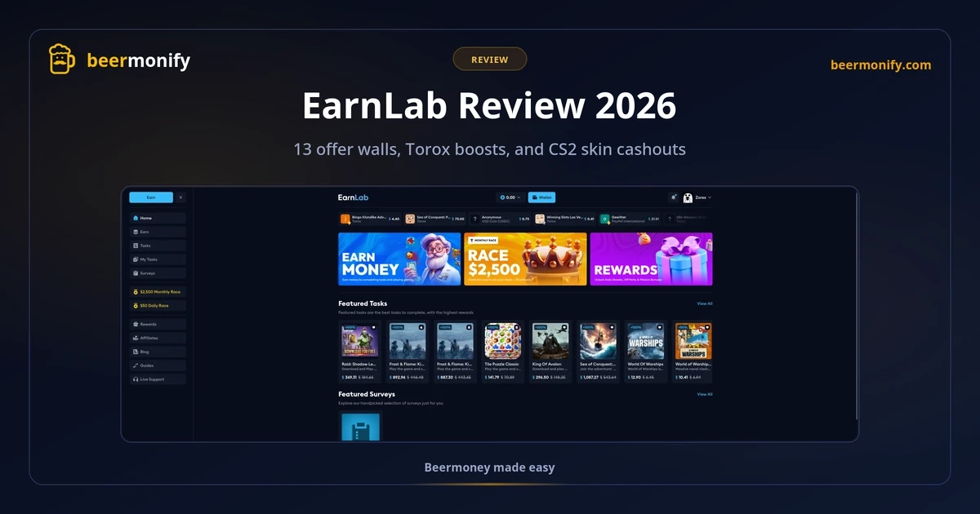Open the beermonify.com link
Screen dimensions: 980x514
(x=880, y=65)
